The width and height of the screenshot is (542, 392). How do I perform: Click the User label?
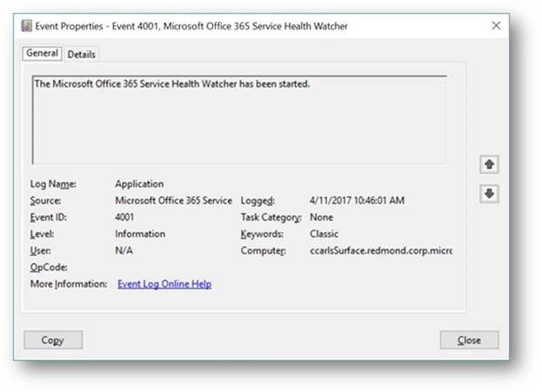pyautogui.click(x=40, y=250)
